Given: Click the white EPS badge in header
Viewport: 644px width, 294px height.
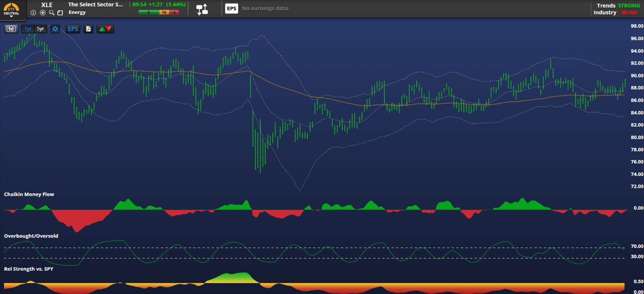Looking at the screenshot, I should click(x=231, y=8).
